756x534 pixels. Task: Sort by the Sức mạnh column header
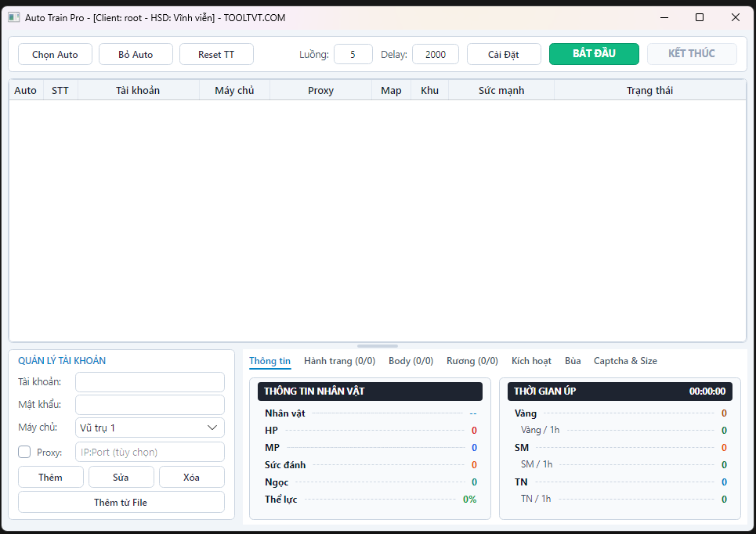coord(501,91)
